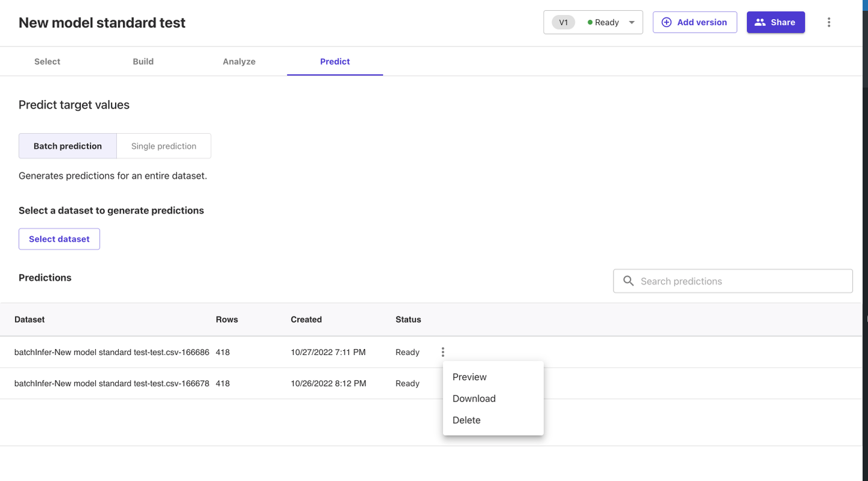Open the Select tab

pyautogui.click(x=47, y=61)
